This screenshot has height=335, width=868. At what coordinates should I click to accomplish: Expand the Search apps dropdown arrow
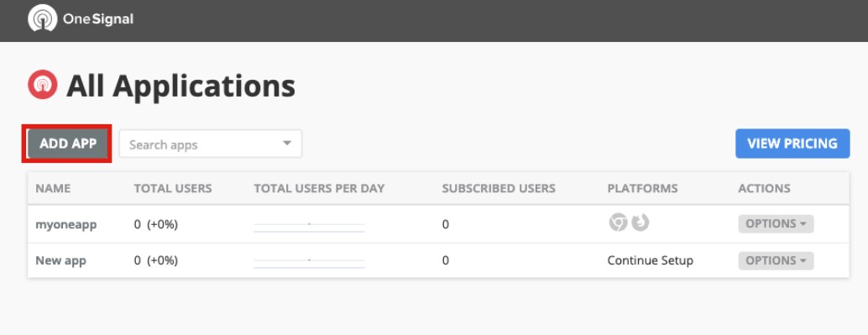(287, 144)
